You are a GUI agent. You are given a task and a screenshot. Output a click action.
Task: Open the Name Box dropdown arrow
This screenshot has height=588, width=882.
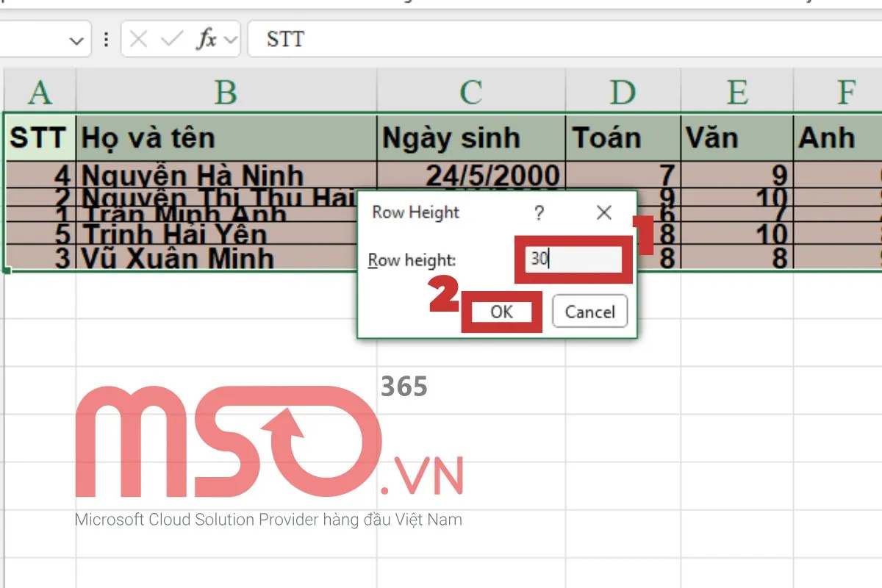[x=76, y=41]
